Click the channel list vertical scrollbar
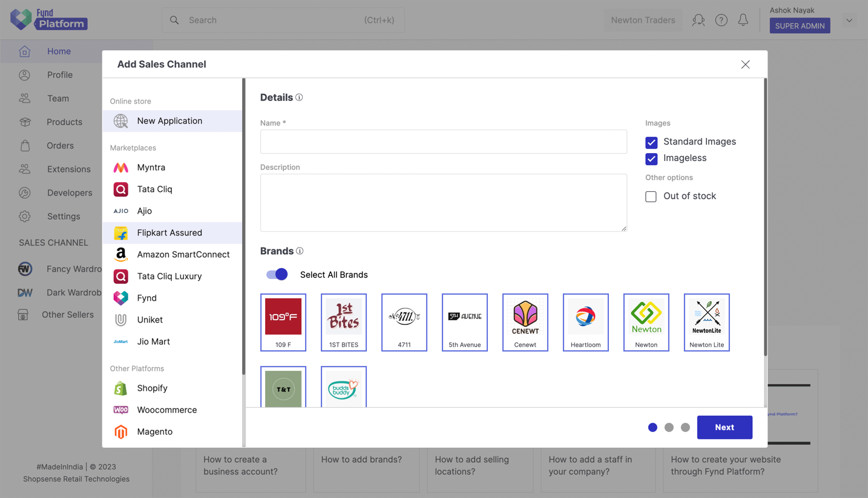 (243, 226)
